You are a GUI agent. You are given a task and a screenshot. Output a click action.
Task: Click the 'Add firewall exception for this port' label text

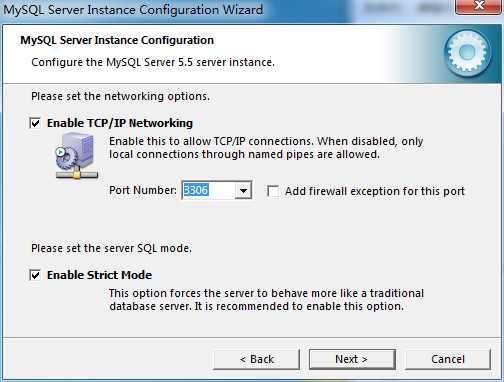(x=375, y=191)
